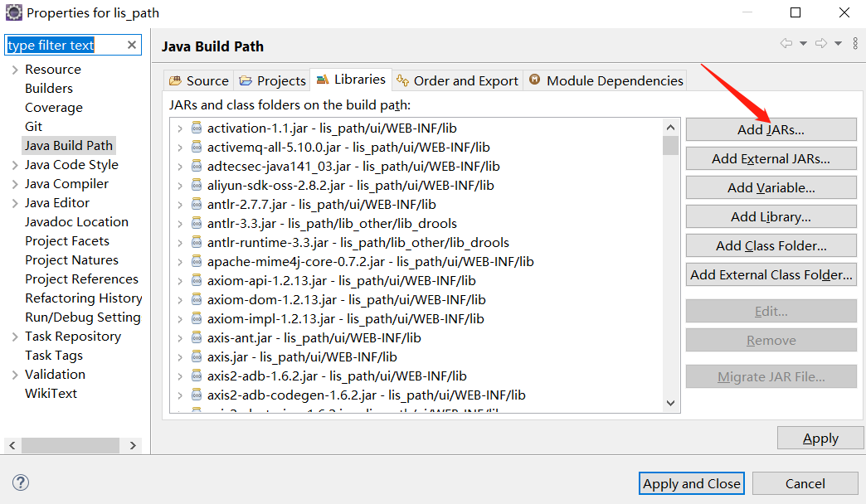Click the help question mark icon

coord(21,482)
